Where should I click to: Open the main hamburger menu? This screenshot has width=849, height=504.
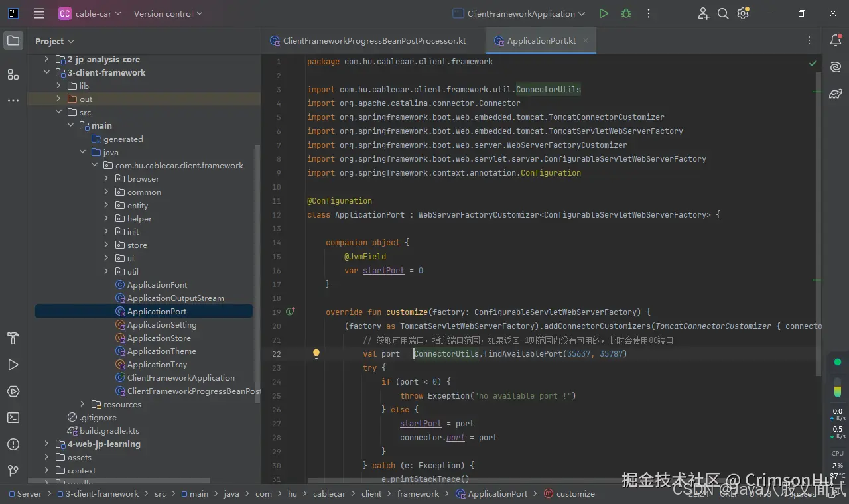click(38, 13)
